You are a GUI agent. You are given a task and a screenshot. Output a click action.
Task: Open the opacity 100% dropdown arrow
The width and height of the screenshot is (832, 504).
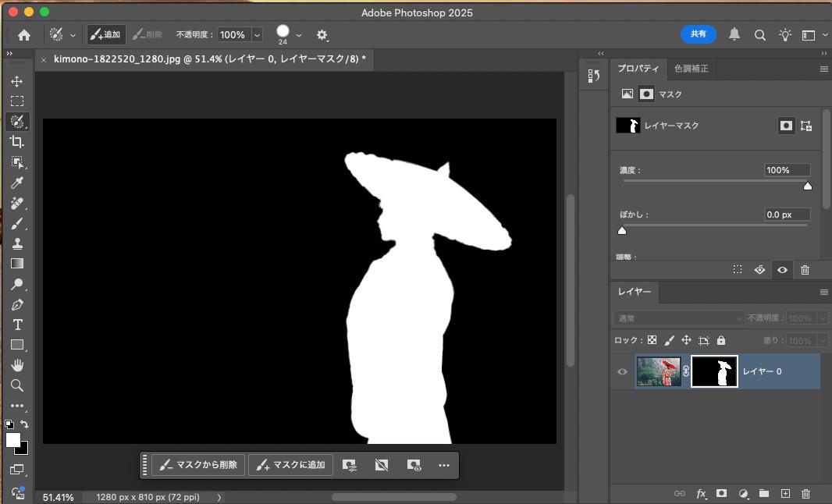257,35
